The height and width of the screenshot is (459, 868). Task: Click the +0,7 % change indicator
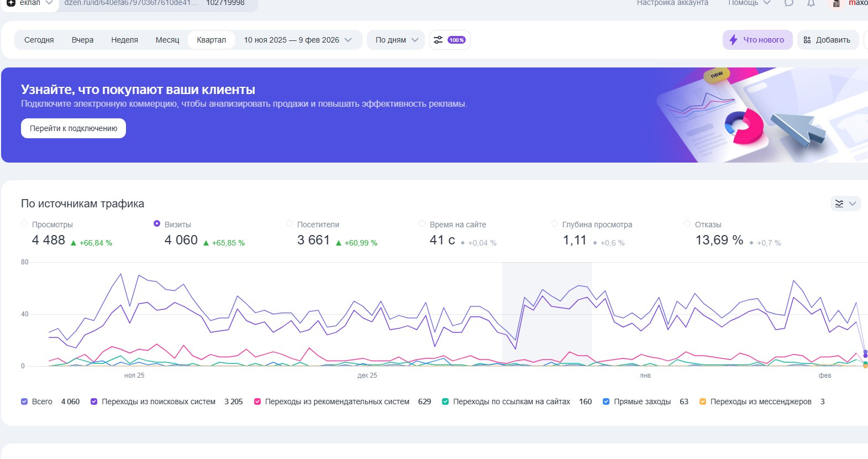point(765,243)
